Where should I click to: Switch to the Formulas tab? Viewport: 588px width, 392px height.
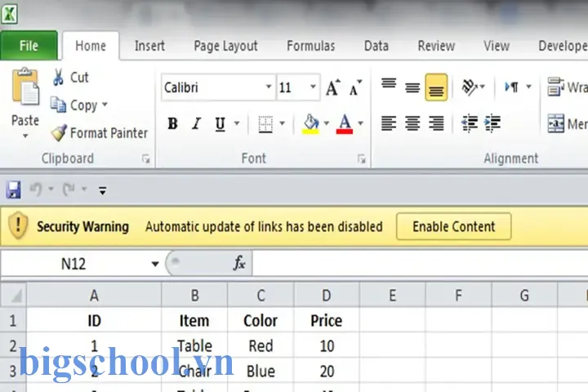[x=311, y=46]
